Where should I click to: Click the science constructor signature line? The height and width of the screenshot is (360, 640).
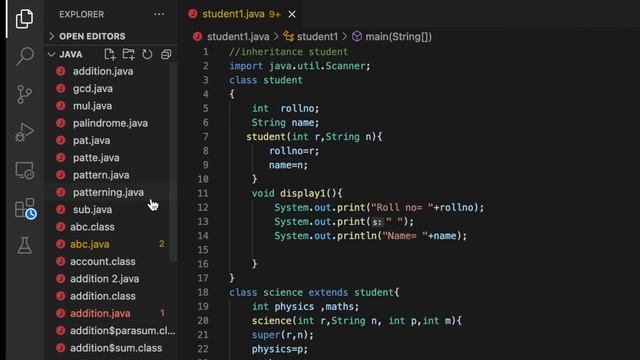(356, 320)
